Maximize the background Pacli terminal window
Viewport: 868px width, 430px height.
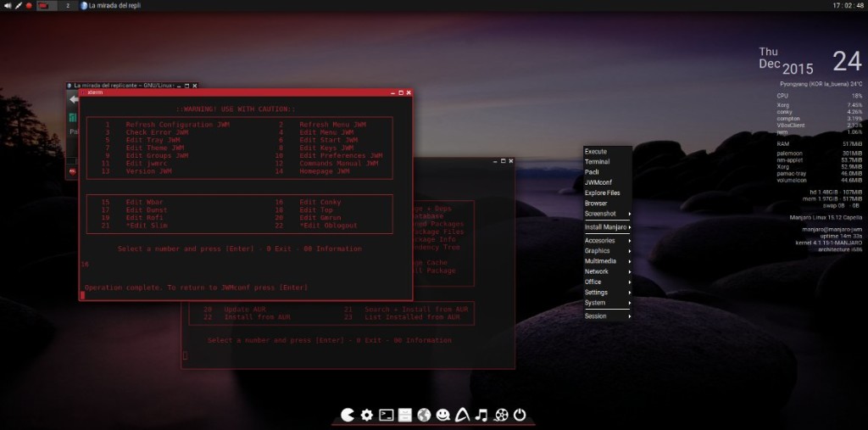coord(503,160)
